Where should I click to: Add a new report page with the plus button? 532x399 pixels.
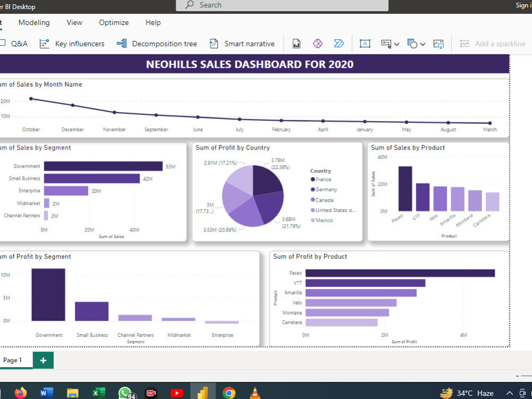(43, 360)
